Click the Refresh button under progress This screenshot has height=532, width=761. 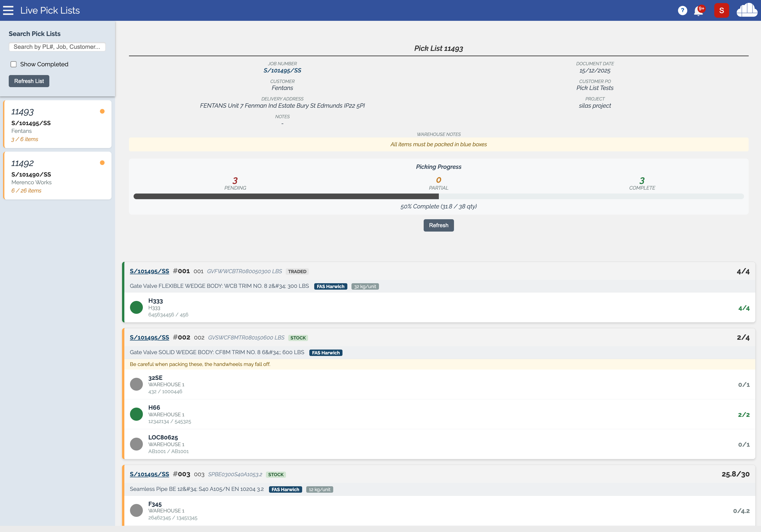pos(438,225)
